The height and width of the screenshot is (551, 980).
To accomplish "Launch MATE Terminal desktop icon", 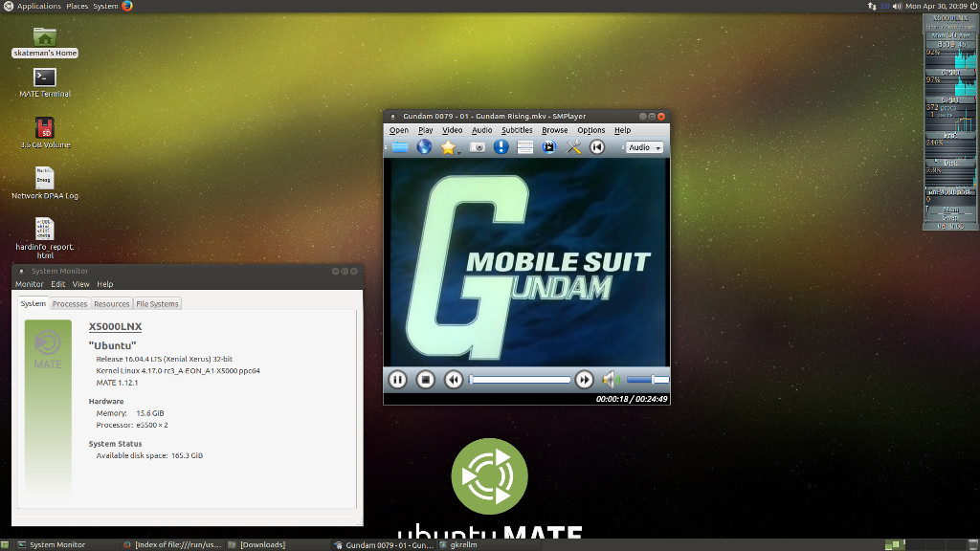I will (x=44, y=82).
